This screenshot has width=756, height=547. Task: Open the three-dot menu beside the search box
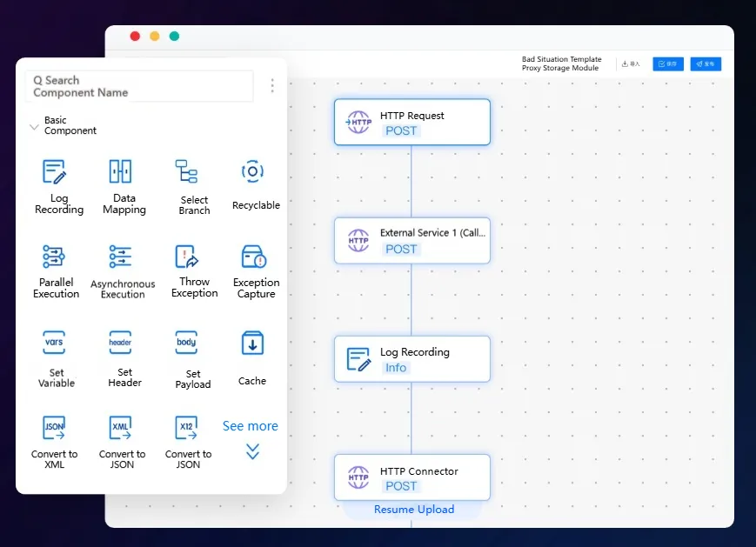pos(272,86)
